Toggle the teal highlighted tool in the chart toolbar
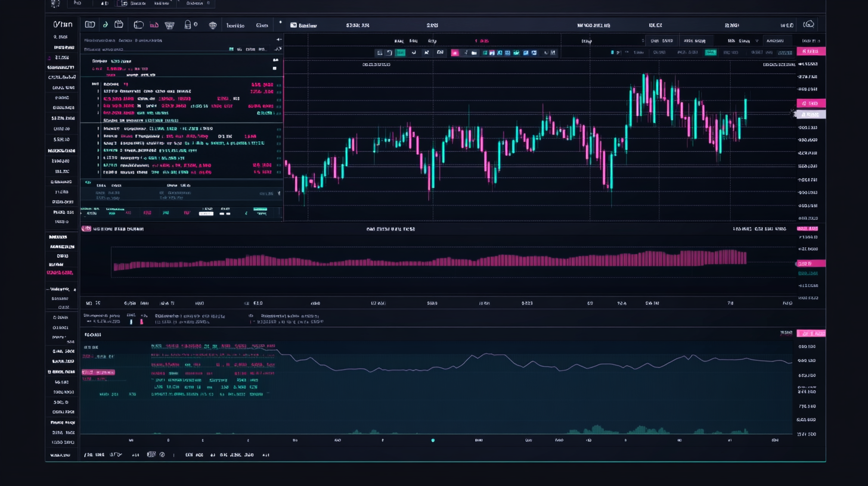 tap(401, 52)
